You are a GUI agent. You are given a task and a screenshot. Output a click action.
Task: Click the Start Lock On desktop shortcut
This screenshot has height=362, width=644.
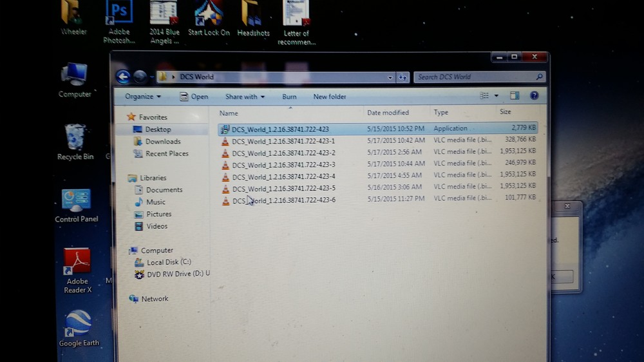coord(209,18)
